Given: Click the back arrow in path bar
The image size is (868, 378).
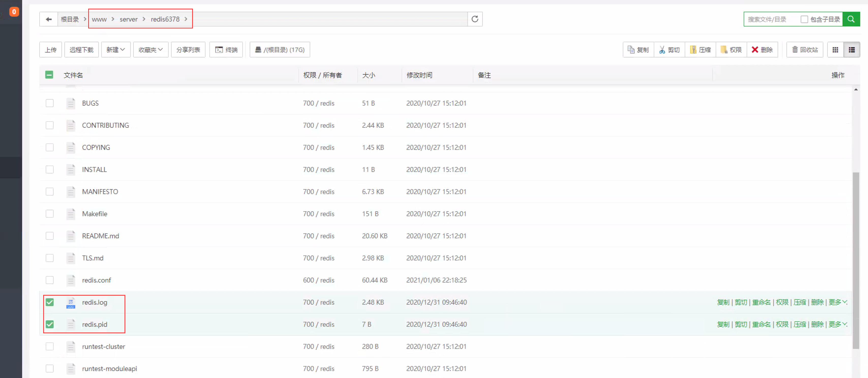Looking at the screenshot, I should pos(49,19).
